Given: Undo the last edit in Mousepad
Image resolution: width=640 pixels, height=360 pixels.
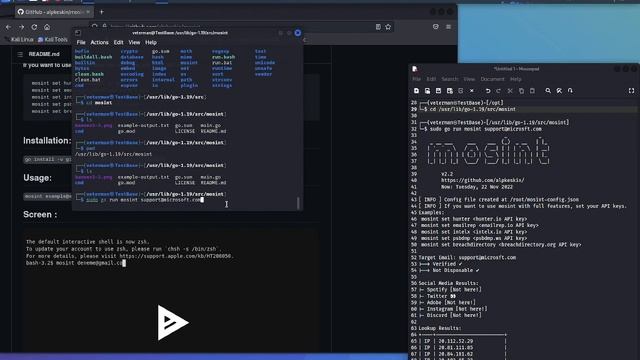Looking at the screenshot, I should 488,91.
